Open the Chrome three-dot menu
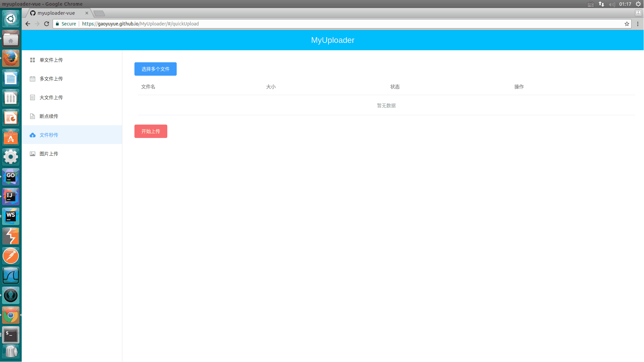Screen dimensions: 644x362 click(x=638, y=24)
